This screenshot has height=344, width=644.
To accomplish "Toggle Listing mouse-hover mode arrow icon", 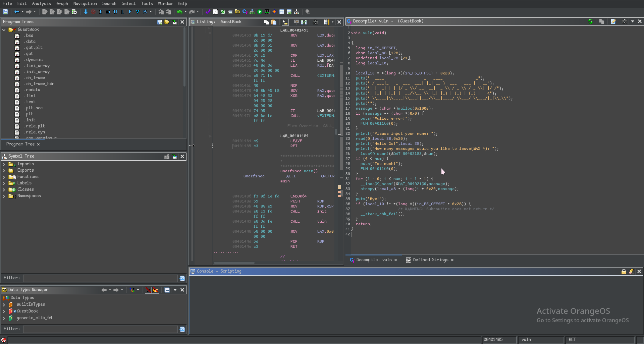I will 285,22.
